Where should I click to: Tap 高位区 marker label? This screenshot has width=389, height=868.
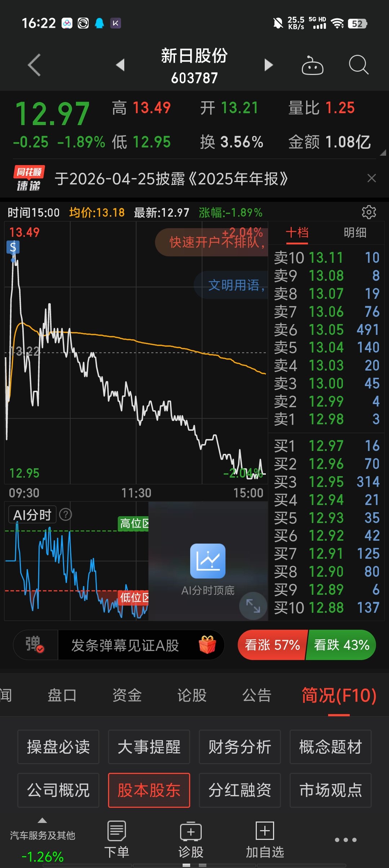click(133, 523)
